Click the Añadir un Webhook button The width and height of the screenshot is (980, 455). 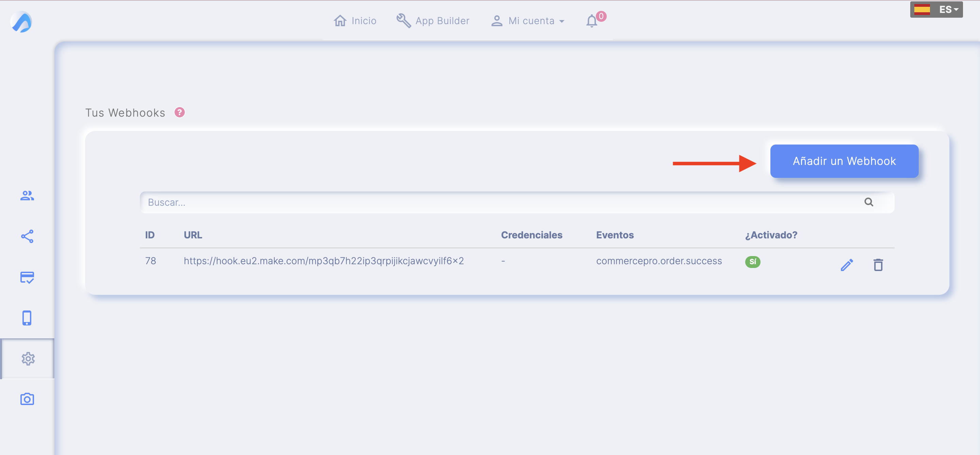844,161
